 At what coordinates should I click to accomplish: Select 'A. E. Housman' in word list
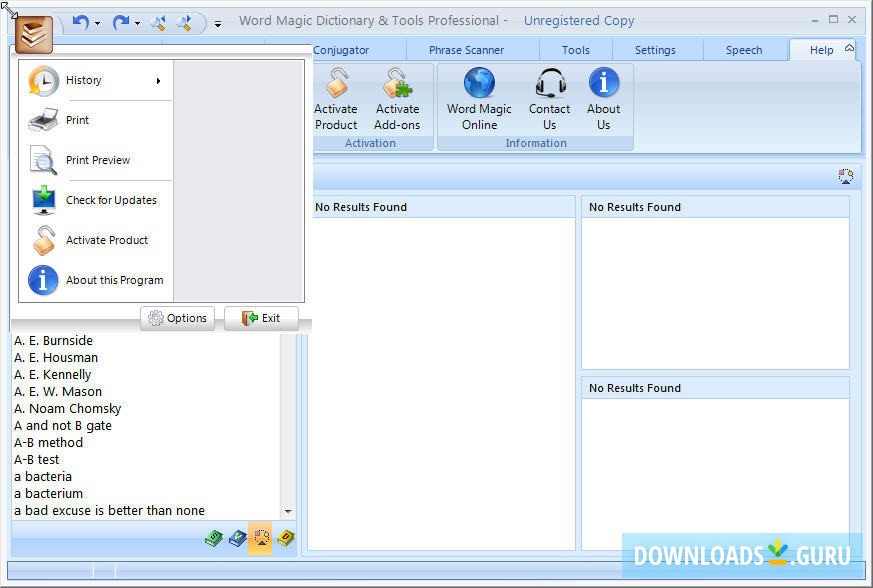tap(56, 357)
